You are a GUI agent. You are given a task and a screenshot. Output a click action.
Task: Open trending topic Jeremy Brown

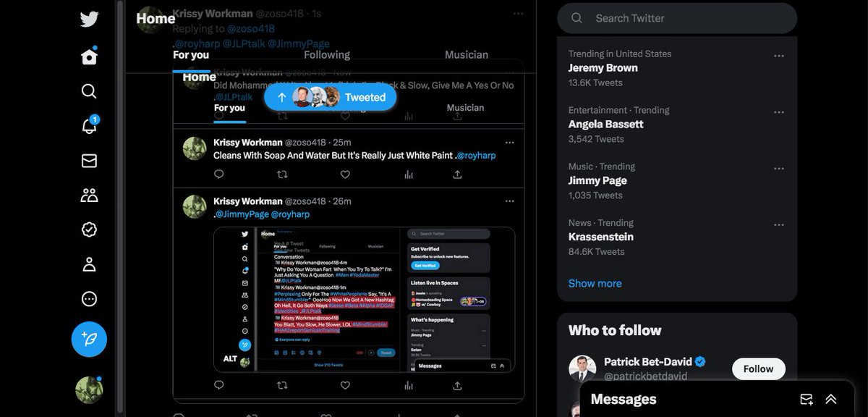603,68
